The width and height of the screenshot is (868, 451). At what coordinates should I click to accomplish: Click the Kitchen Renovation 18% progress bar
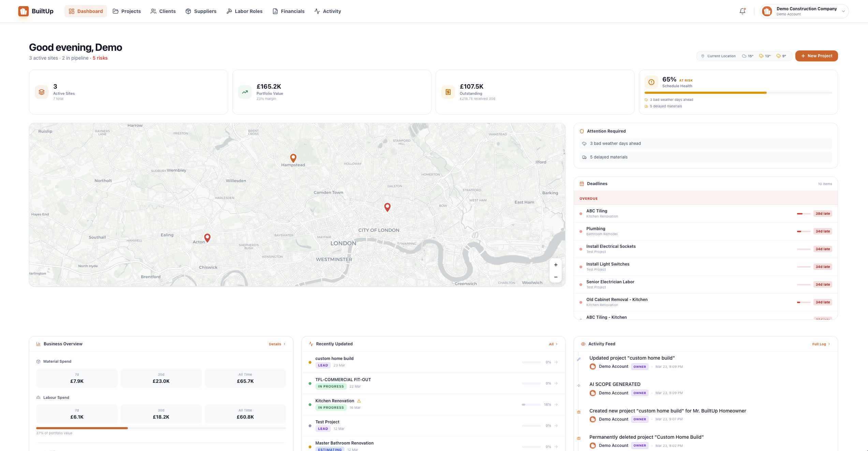(x=531, y=405)
